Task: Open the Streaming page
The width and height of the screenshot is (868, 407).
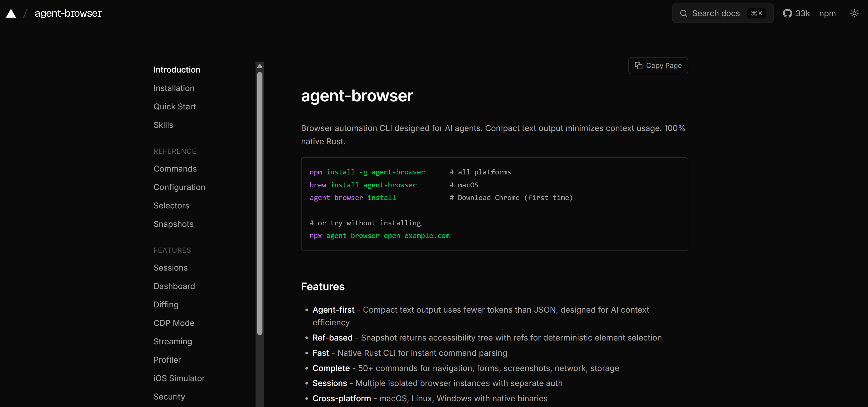Action: (173, 341)
